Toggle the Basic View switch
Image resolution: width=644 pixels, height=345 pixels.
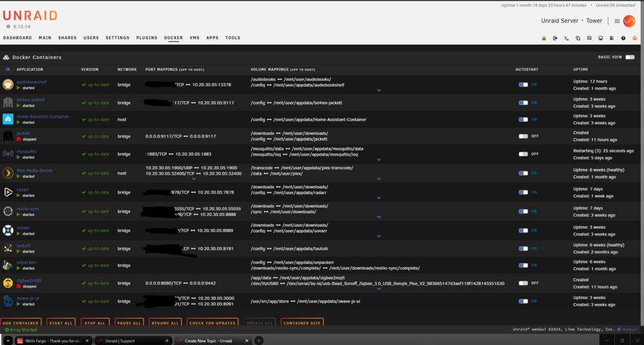click(x=630, y=57)
